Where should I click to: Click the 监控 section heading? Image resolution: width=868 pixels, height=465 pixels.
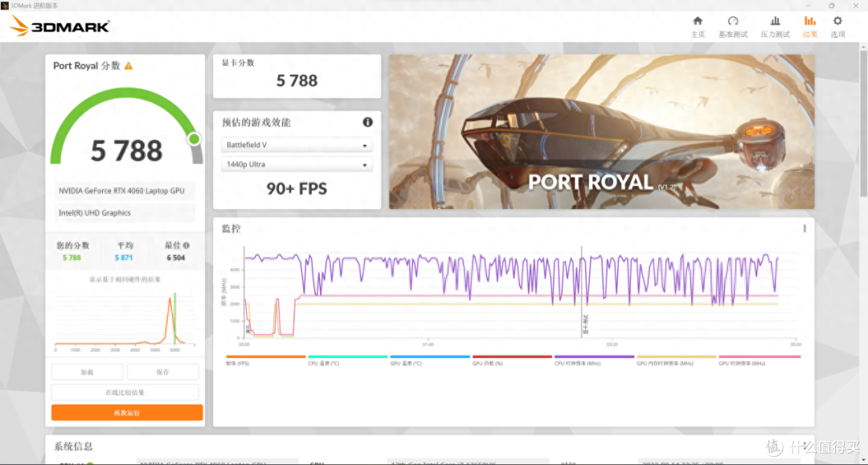[231, 228]
